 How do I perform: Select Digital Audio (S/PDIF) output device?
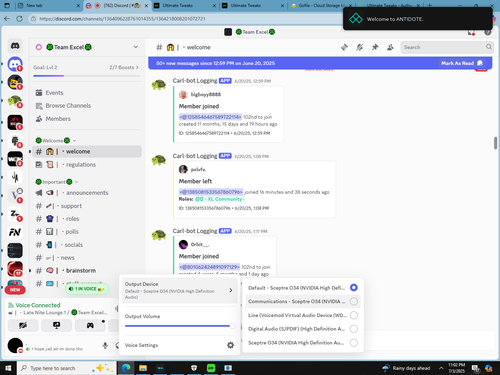pyautogui.click(x=303, y=329)
